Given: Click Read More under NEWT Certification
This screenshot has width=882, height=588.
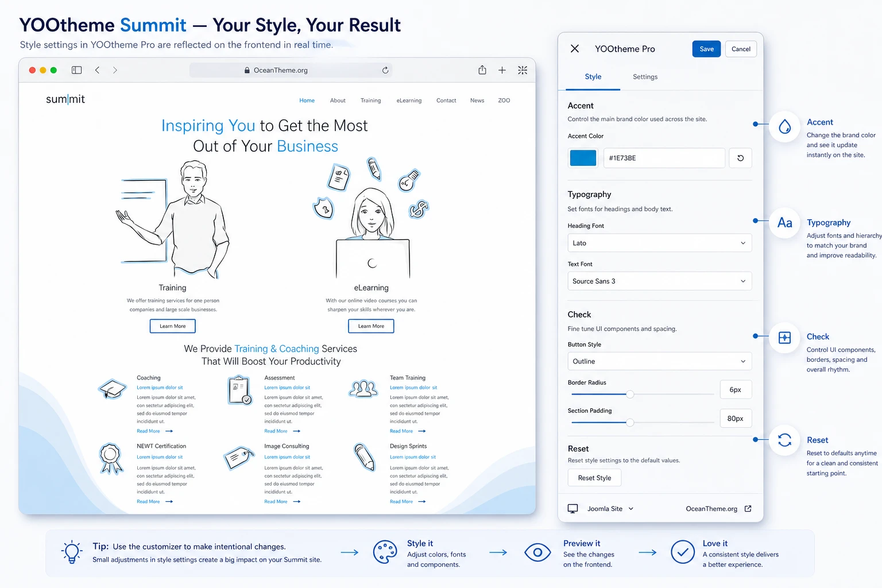Looking at the screenshot, I should (155, 502).
